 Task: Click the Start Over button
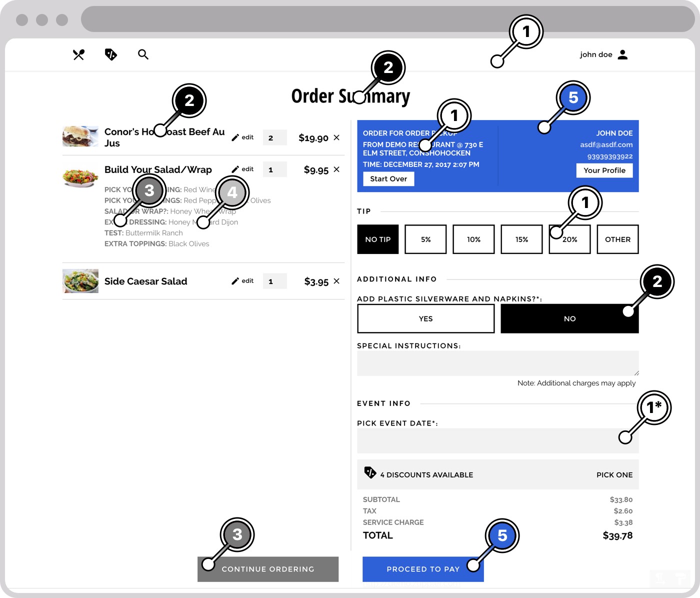pos(388,178)
